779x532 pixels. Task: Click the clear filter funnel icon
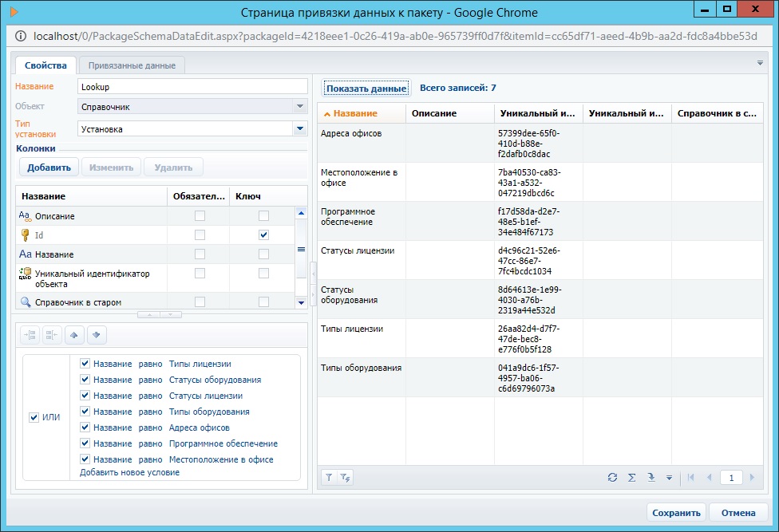coord(345,478)
